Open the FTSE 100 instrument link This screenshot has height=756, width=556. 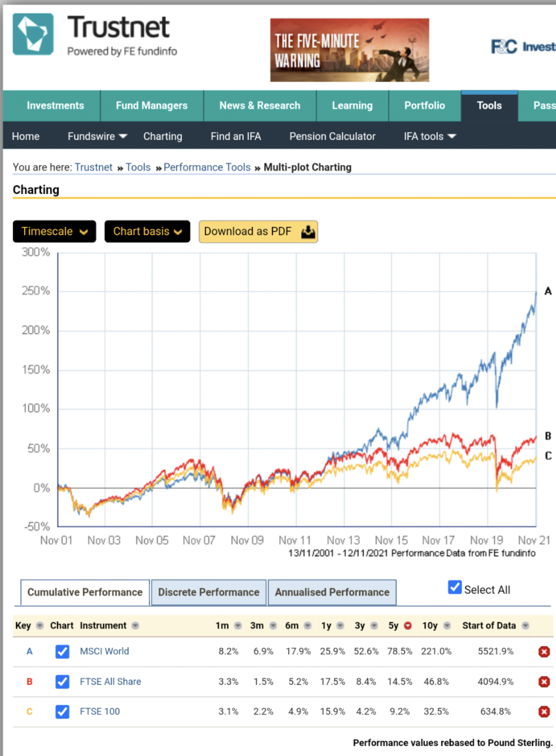[x=100, y=711]
